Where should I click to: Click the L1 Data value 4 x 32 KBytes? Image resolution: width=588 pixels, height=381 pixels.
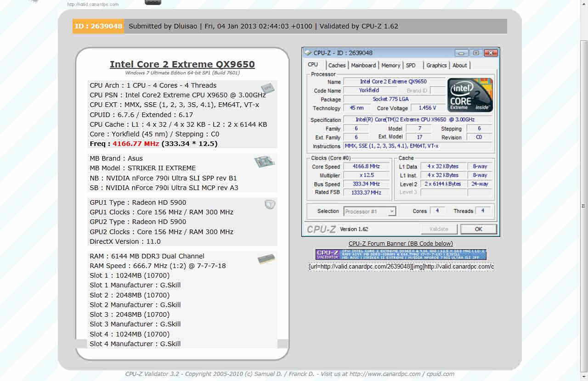[x=443, y=167]
